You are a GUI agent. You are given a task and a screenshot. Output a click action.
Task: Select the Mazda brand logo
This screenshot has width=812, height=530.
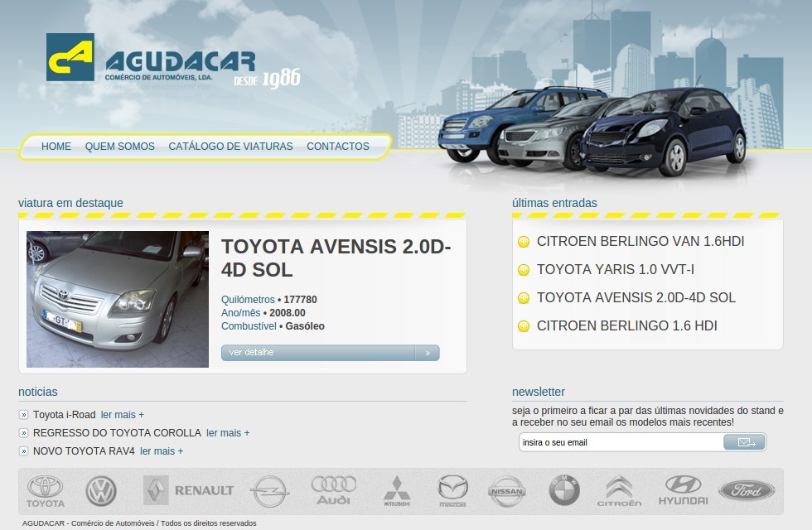(452, 491)
